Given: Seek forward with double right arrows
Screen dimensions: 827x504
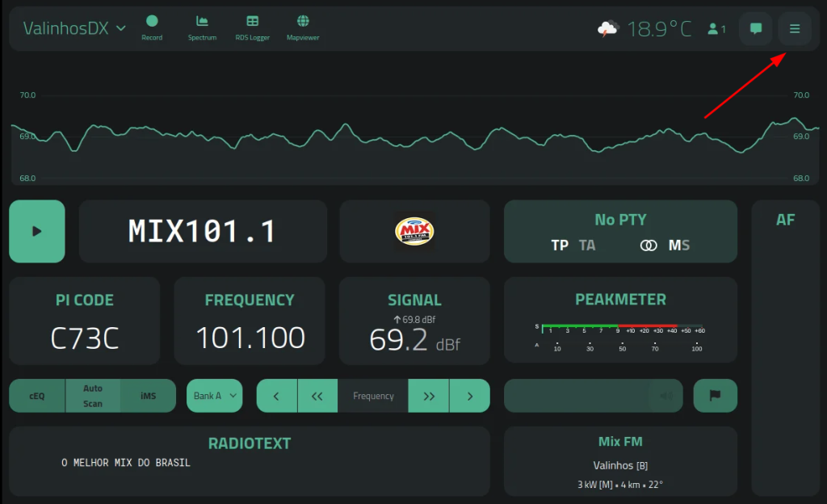Looking at the screenshot, I should [x=429, y=396].
